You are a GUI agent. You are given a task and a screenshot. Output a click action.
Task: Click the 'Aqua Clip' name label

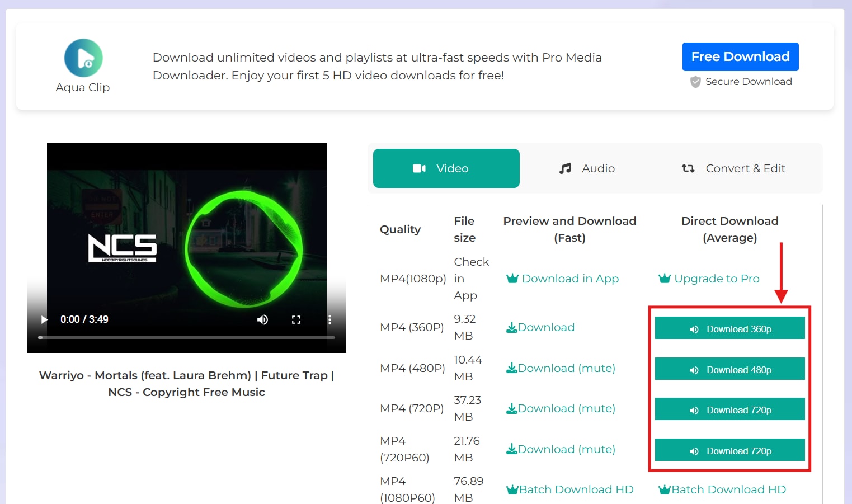pos(83,87)
